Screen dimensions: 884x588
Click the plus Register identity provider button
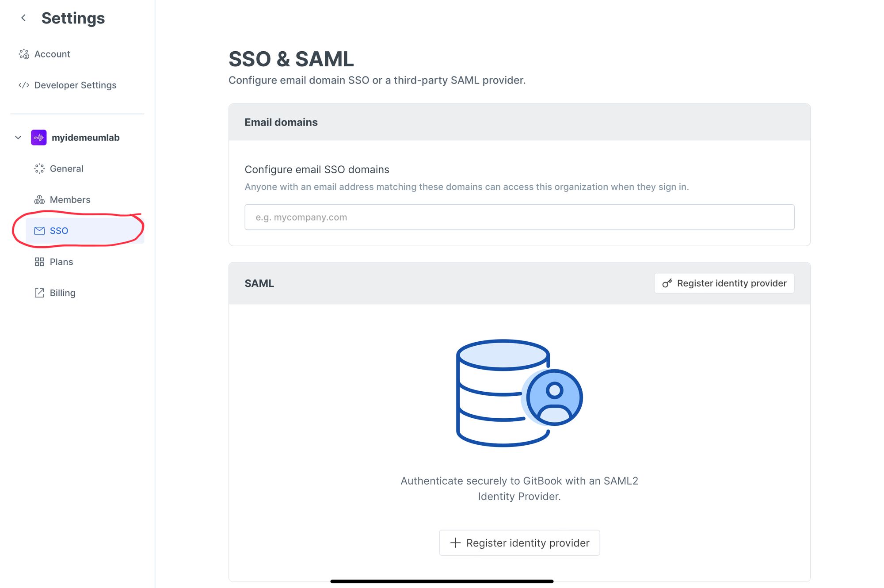519,542
